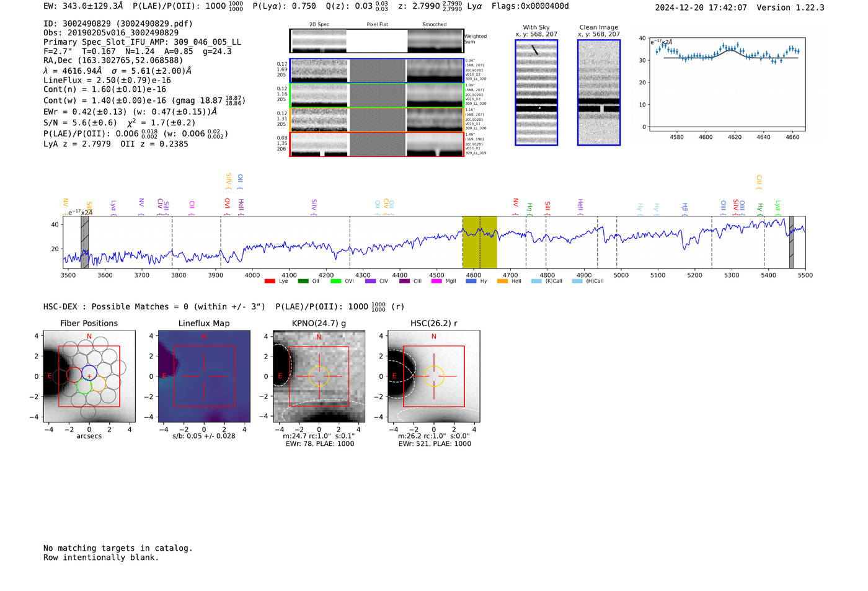
Task: Click the S/N = 5.6(±0.6) value
Action: tap(80, 122)
